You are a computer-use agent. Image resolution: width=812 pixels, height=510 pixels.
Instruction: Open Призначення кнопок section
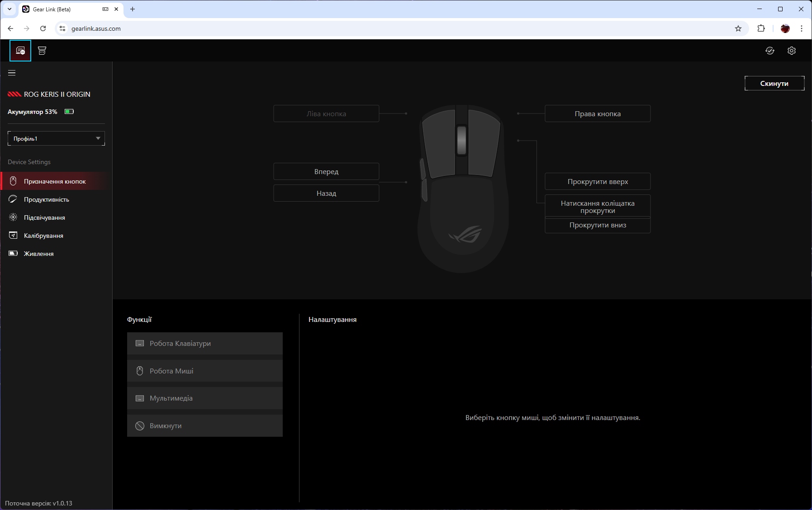tap(56, 181)
